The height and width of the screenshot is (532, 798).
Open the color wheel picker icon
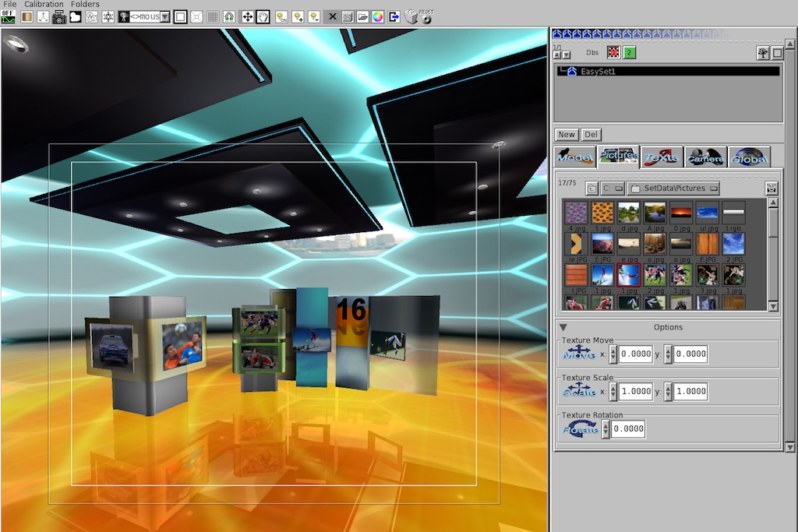pyautogui.click(x=378, y=17)
